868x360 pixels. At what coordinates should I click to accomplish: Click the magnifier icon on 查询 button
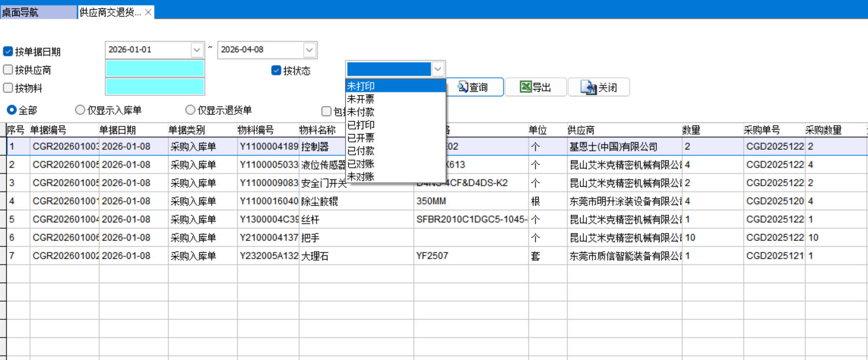(462, 87)
